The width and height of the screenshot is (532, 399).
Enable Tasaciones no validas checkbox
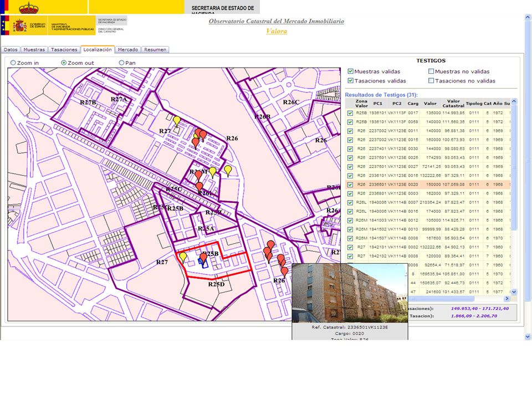(431, 81)
